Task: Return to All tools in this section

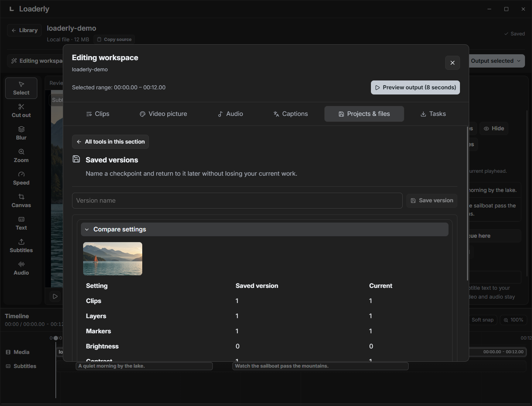Action: coord(110,142)
